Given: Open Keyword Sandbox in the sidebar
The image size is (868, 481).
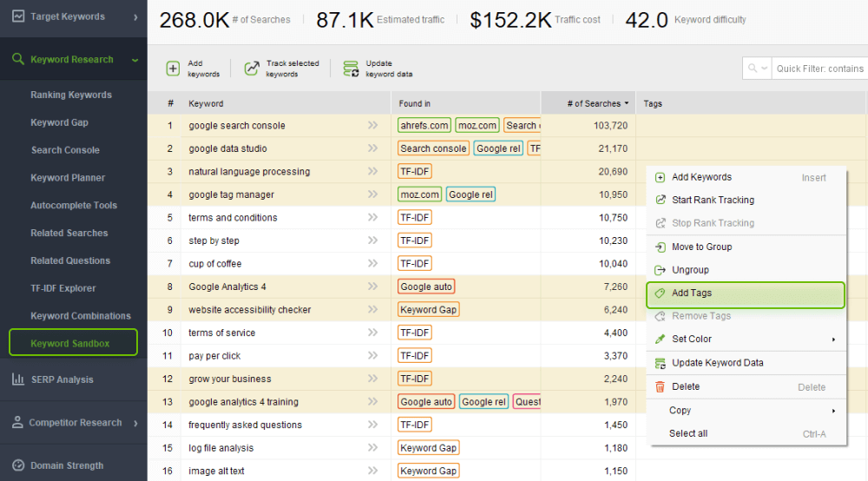Looking at the screenshot, I should click(x=70, y=343).
